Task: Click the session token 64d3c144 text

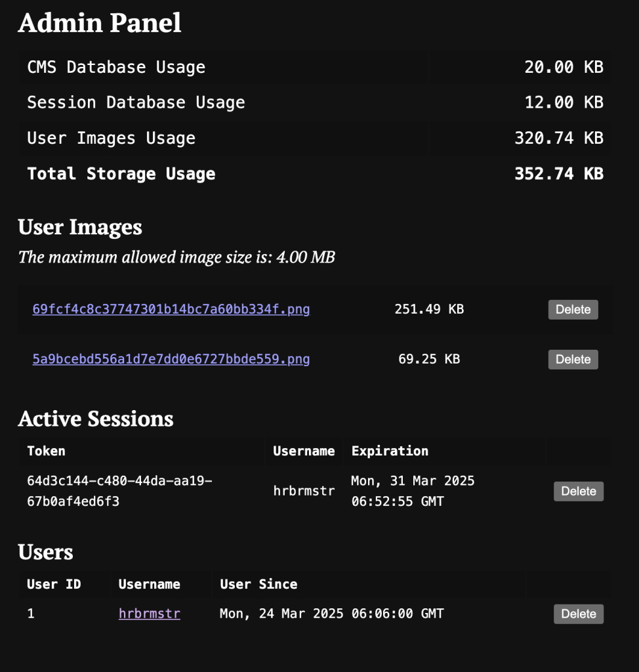Action: 119,491
